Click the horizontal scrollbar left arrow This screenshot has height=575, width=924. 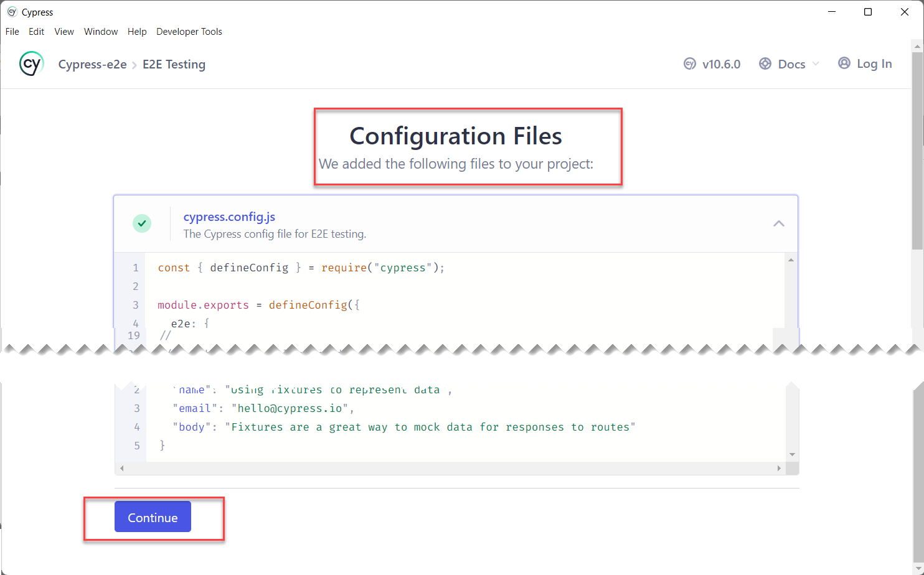pos(122,468)
